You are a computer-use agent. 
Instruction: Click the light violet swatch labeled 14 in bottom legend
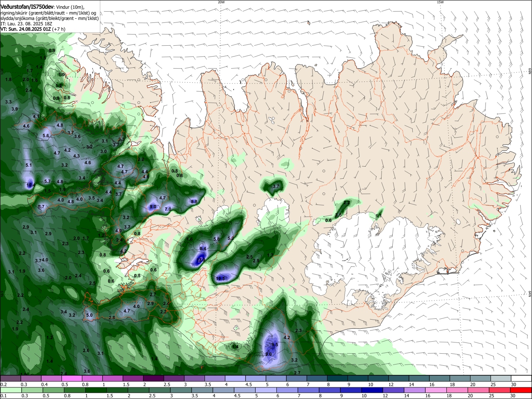[415, 390]
